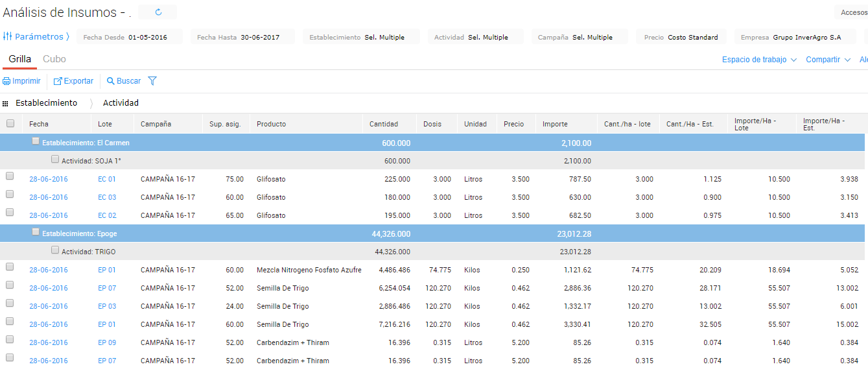The image size is (868, 371).
Task: Click the Buscar magnifier icon
Action: click(111, 81)
